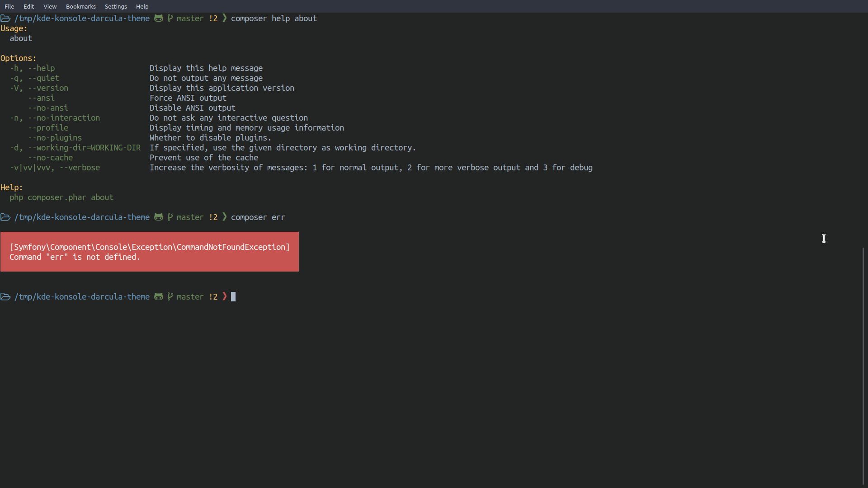Click the 'Command "err" is not defined.' message
868x488 pixels.
coord(75,257)
